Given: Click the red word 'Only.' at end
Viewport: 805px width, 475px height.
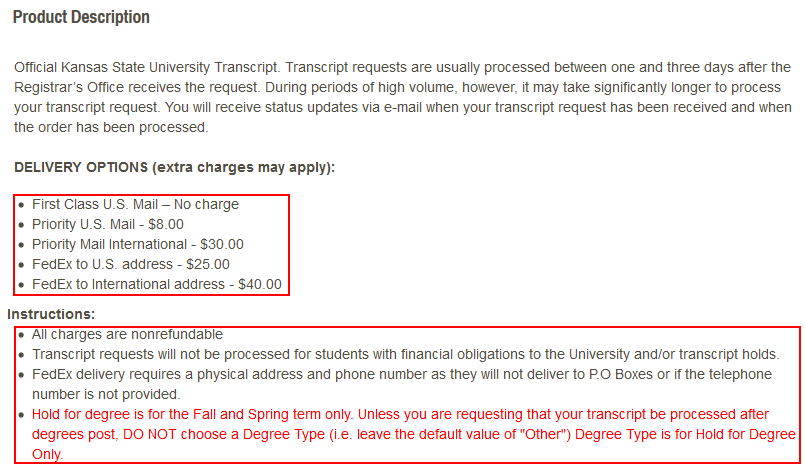Looking at the screenshot, I should point(47,454).
